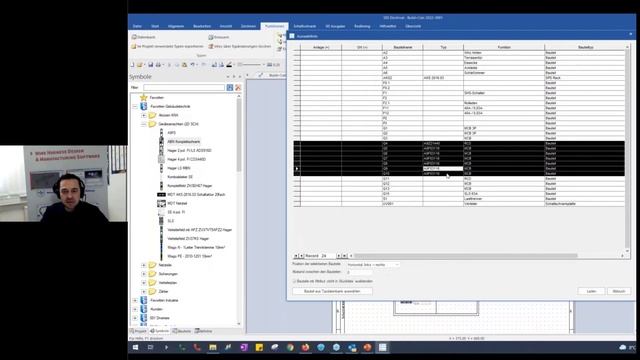Expand the Sicherungen folder

[x=144, y=274]
